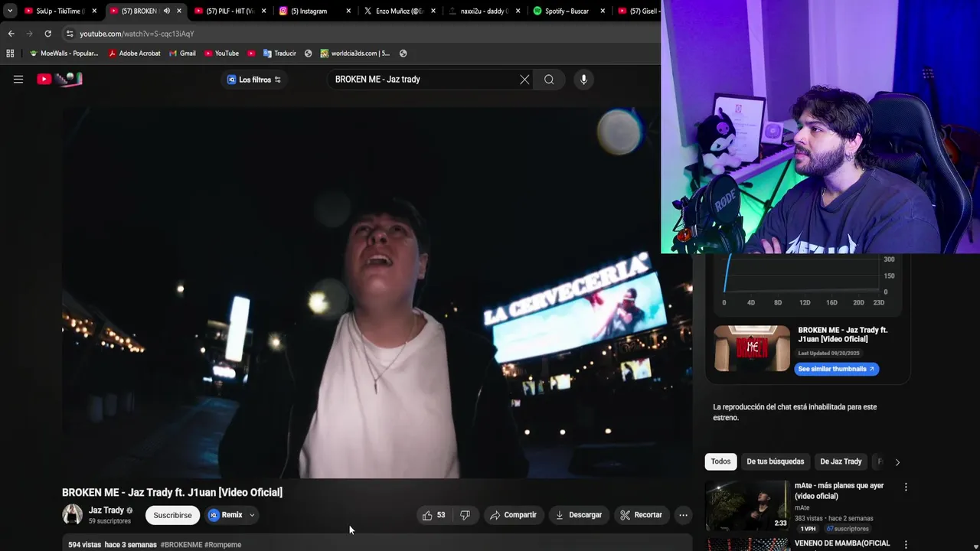980x551 pixels.
Task: Open the Gmail bookmark
Action: (x=182, y=54)
